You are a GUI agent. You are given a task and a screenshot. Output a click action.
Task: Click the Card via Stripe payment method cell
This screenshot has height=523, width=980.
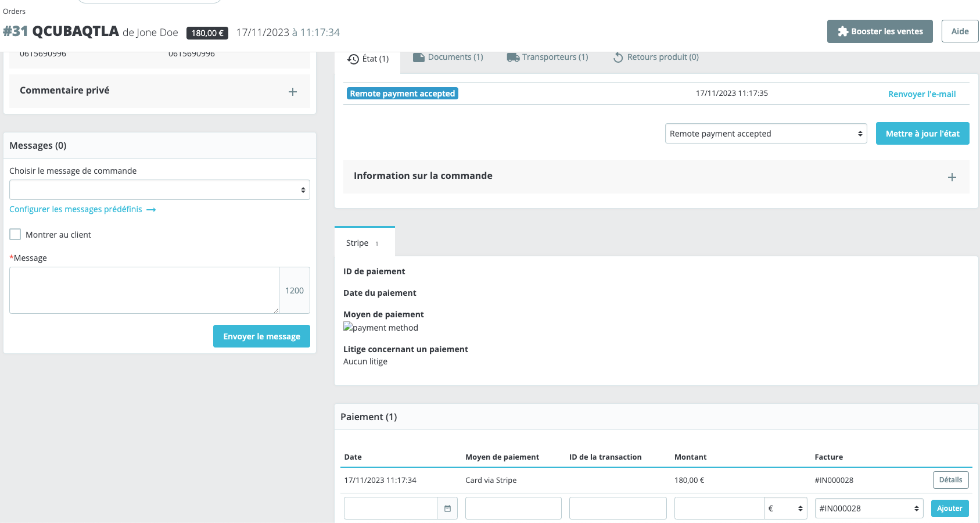491,480
